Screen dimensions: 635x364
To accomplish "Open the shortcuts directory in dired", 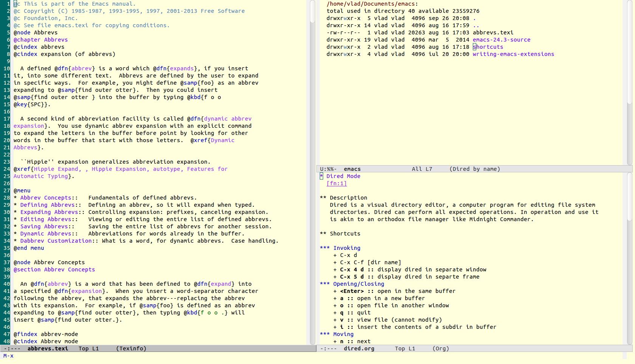I will pyautogui.click(x=488, y=47).
